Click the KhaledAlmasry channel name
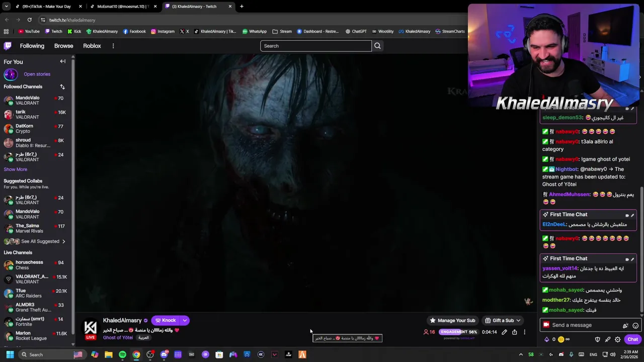This screenshot has height=362, width=644. tap(122, 320)
